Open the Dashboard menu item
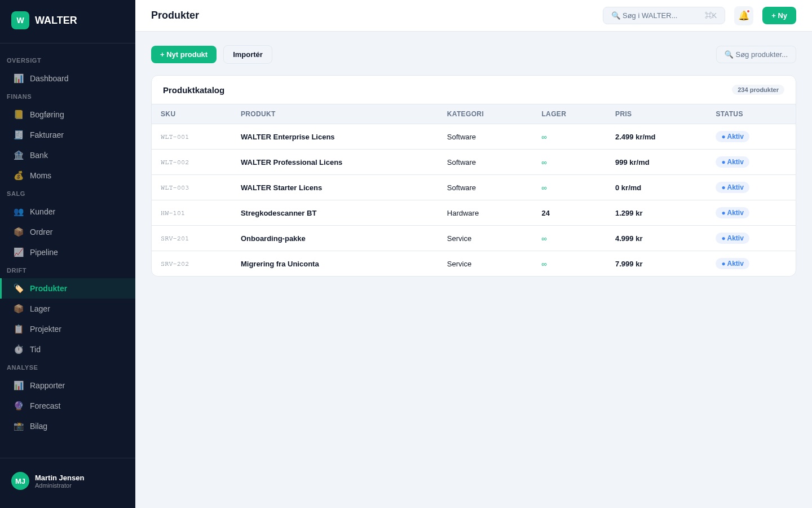The image size is (812, 508). (68, 78)
